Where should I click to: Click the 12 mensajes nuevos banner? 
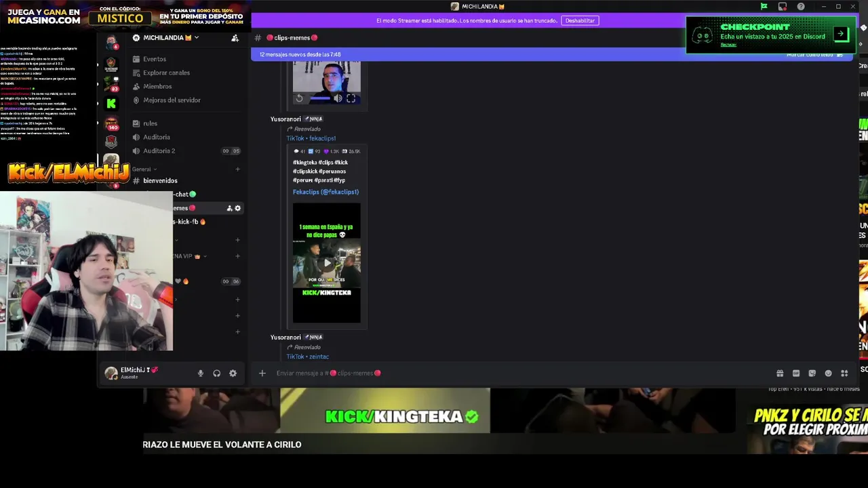[300, 54]
